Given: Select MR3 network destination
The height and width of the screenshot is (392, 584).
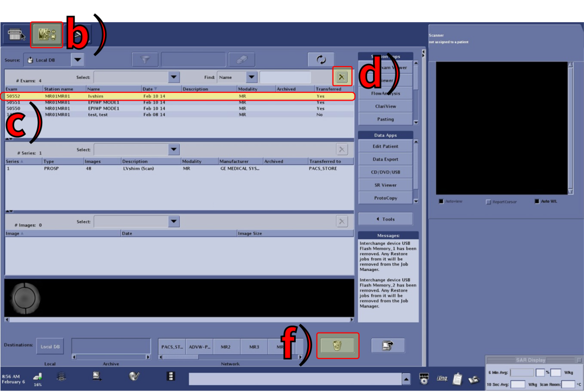Looking at the screenshot, I should 254,347.
